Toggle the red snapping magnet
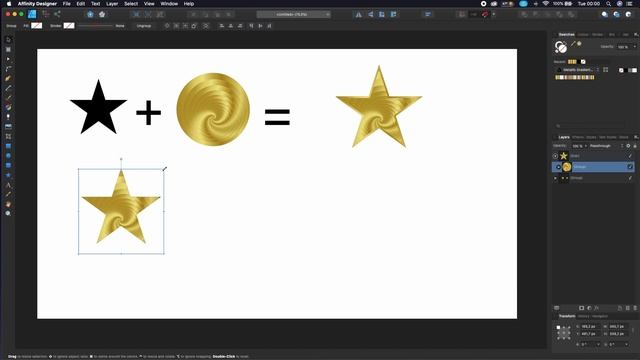The height and width of the screenshot is (360, 640). [x=485, y=15]
